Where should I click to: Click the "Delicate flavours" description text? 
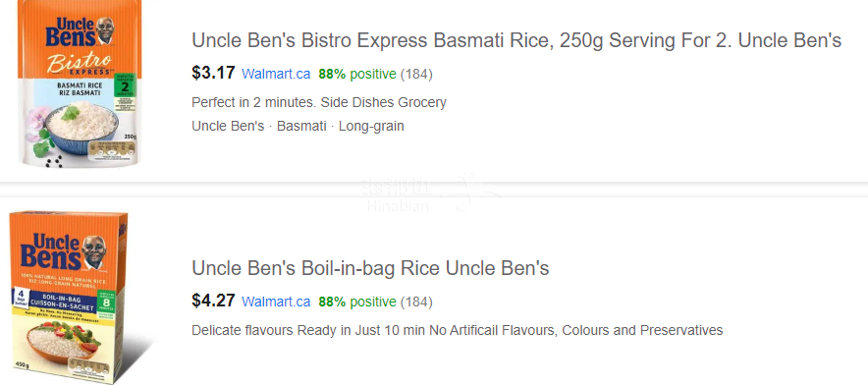click(x=458, y=331)
